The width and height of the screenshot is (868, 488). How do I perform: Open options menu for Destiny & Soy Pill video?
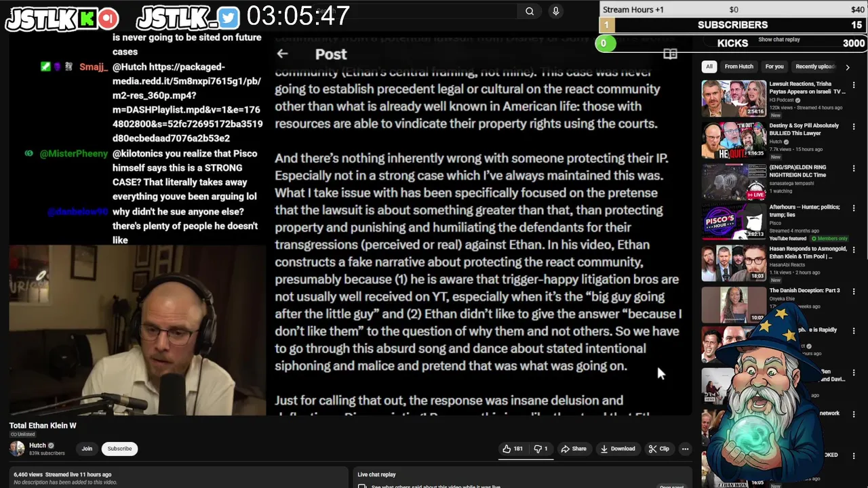pos(854,127)
